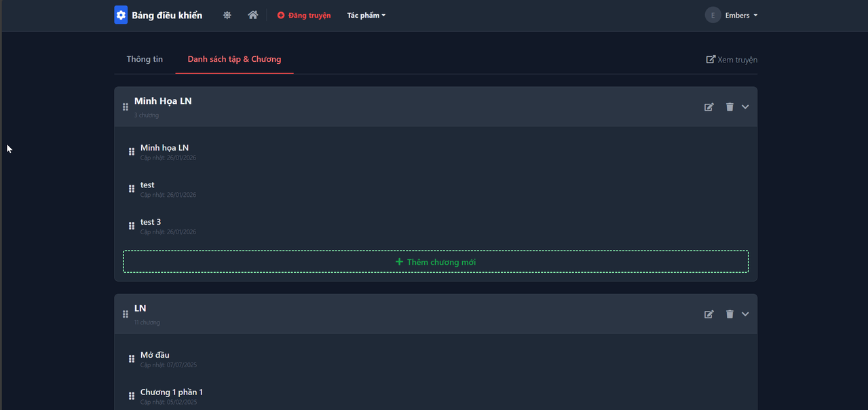Collapse the Minh Họa LN volume
The image size is (868, 410).
click(745, 107)
